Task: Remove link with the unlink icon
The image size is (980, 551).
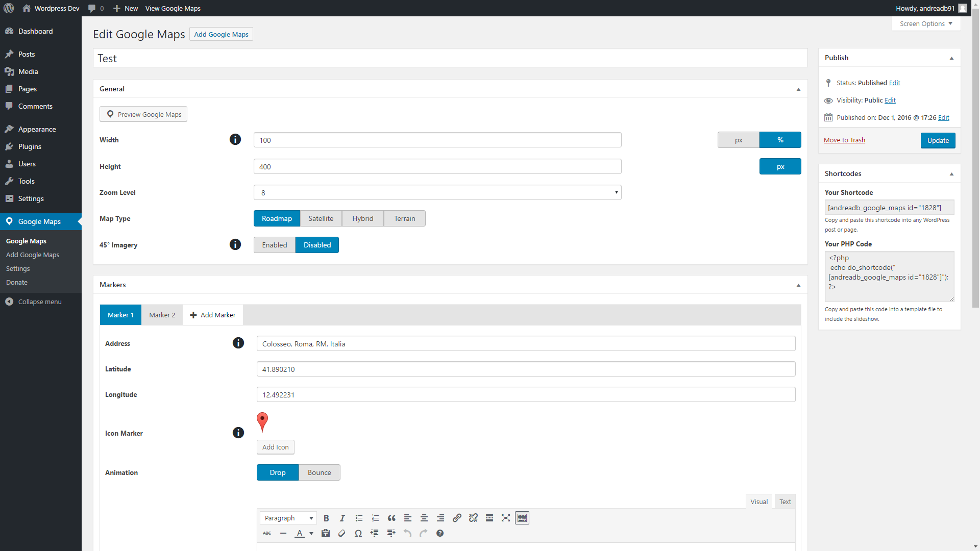Action: click(473, 518)
